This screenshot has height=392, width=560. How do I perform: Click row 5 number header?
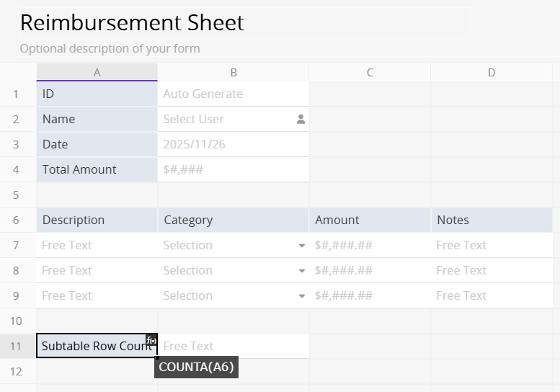[16, 195]
